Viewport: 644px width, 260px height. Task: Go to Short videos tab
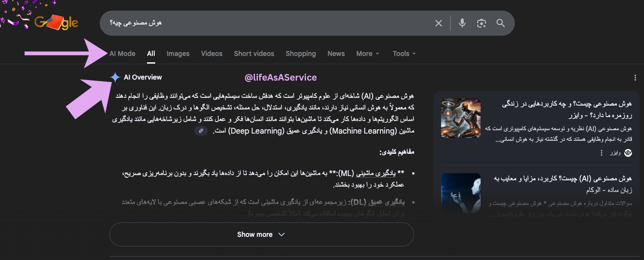pos(254,54)
